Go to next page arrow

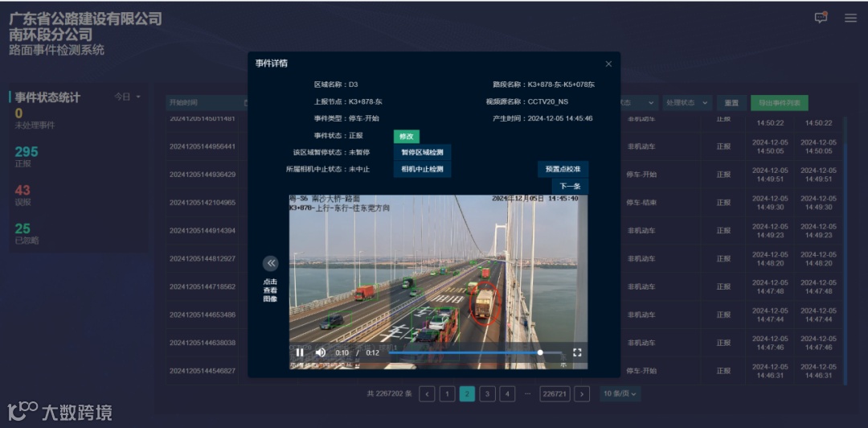[582, 394]
